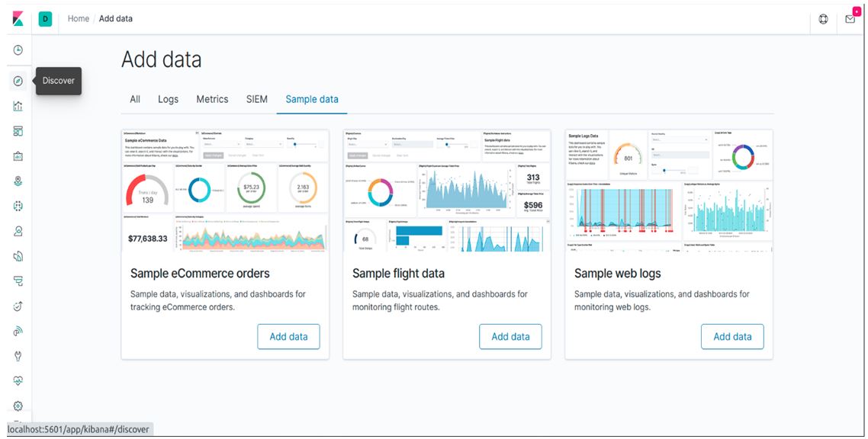Image resolution: width=868 pixels, height=439 pixels.
Task: Open the Visualize chart icon in sidebar
Action: [18, 107]
